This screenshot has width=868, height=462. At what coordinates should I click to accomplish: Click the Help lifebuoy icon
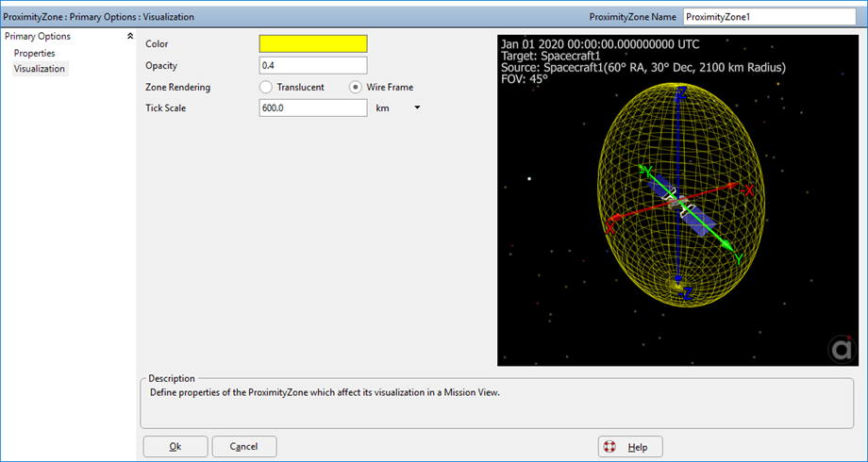click(x=609, y=447)
